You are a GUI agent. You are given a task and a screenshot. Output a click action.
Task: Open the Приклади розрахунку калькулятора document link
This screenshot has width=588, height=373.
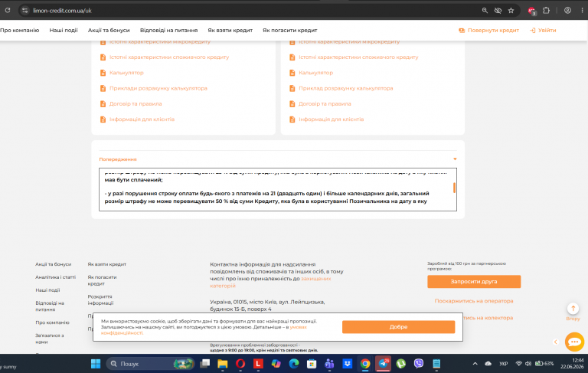click(x=158, y=88)
